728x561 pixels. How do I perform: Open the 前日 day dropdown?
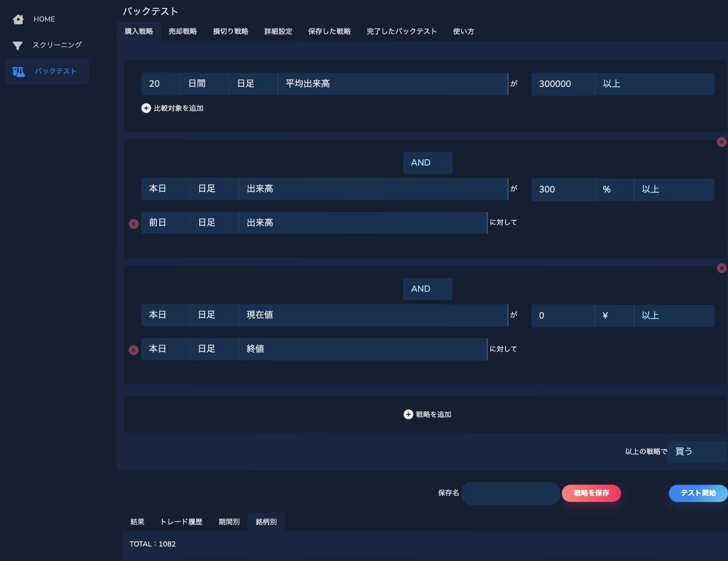click(166, 223)
